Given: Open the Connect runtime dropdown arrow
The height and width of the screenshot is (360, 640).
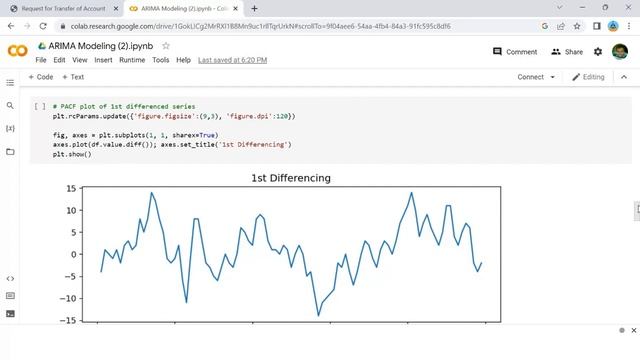Looking at the screenshot, I should pyautogui.click(x=553, y=77).
